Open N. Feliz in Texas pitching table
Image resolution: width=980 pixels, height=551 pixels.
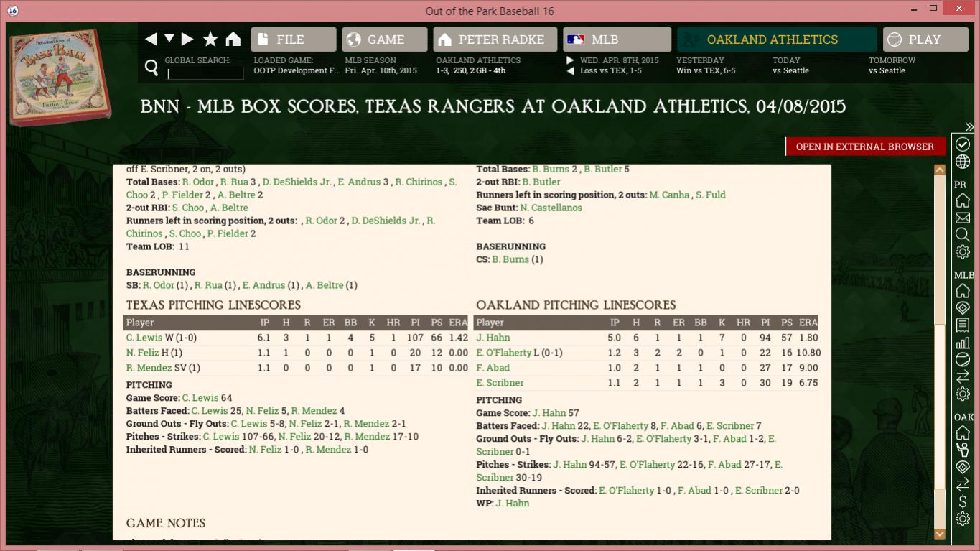pyautogui.click(x=142, y=353)
